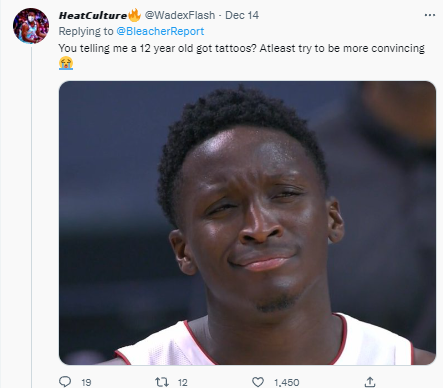The height and width of the screenshot is (388, 443).
Task: Open the @BleacherReport mention link
Action: pos(160,31)
